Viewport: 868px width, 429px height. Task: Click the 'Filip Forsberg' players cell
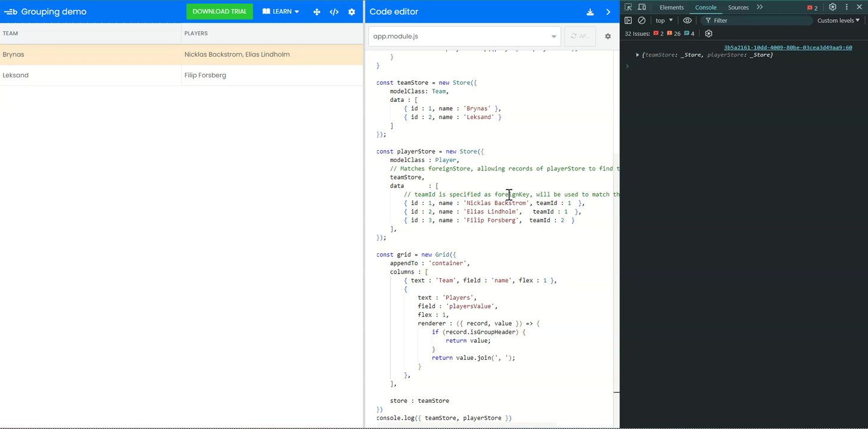pos(272,75)
